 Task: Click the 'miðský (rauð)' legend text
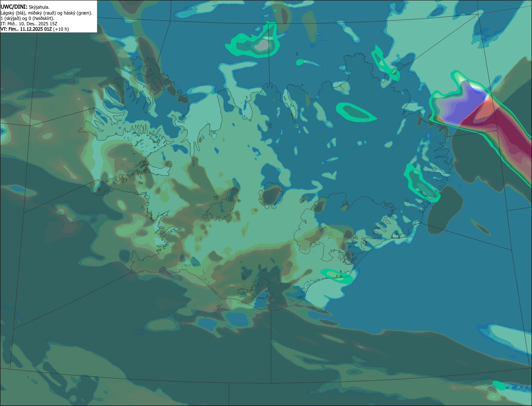[x=41, y=13]
